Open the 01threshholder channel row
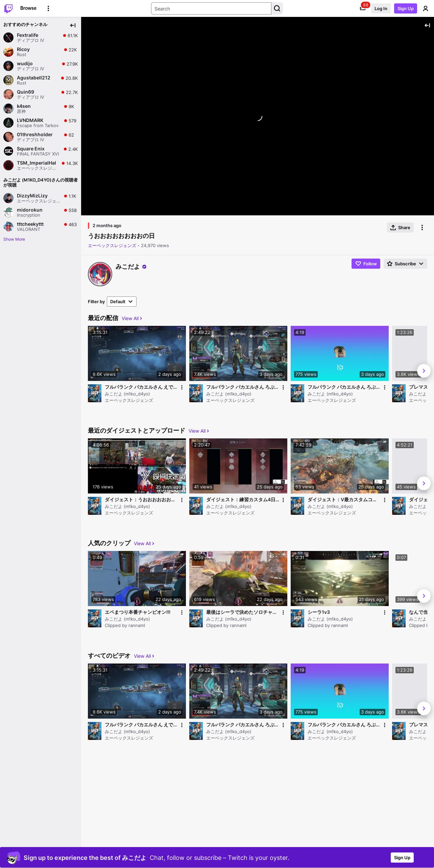The width and height of the screenshot is (434, 868). click(41, 137)
